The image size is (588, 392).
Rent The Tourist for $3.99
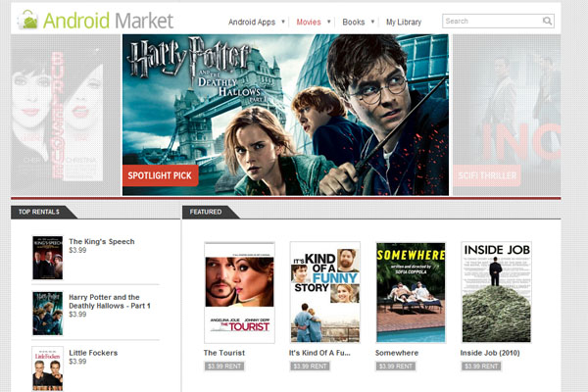click(223, 367)
